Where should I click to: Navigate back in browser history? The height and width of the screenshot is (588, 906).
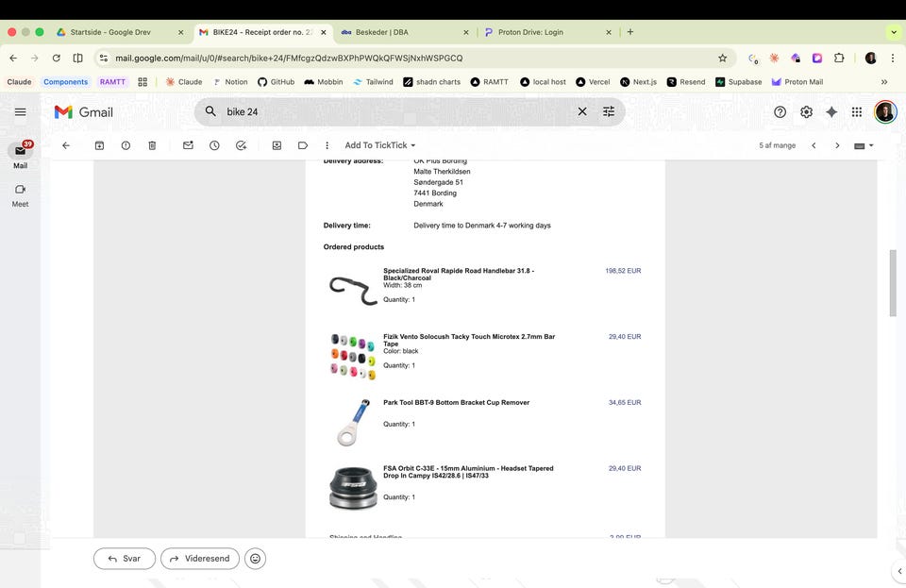[13, 58]
